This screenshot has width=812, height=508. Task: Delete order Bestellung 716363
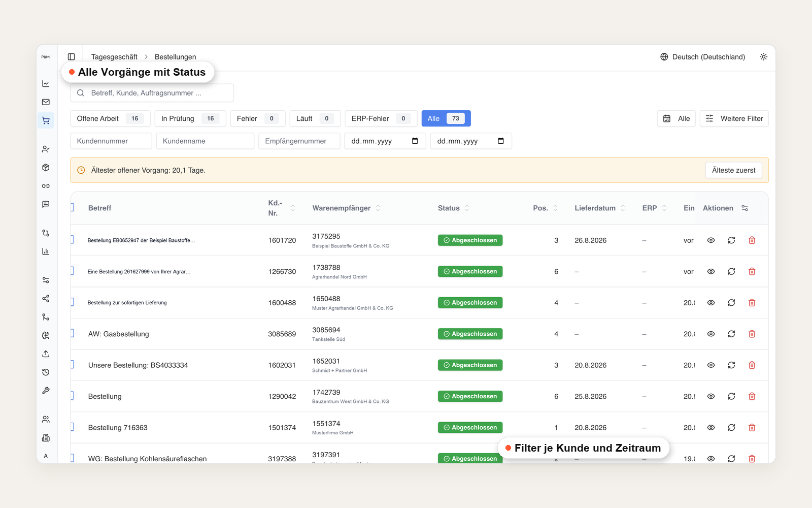point(752,428)
